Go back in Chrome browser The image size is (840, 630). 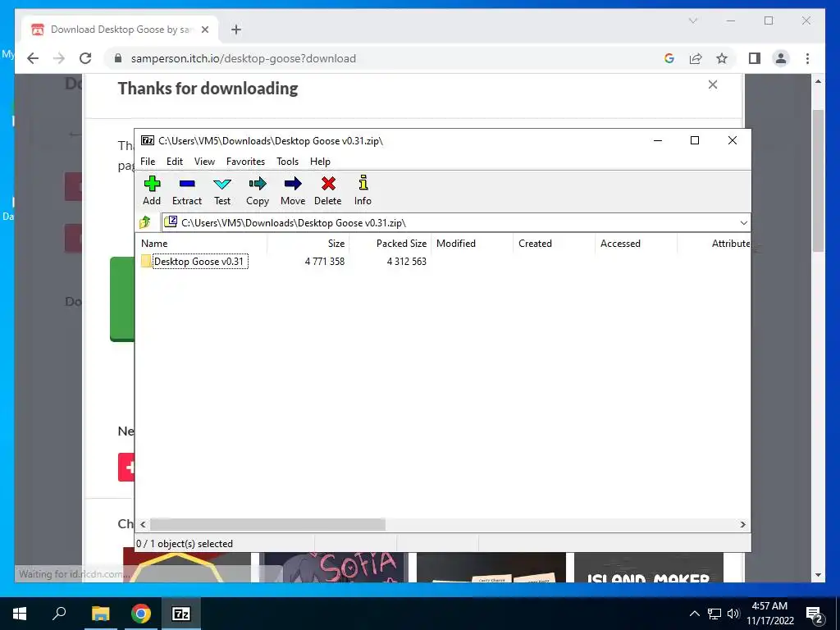(33, 58)
